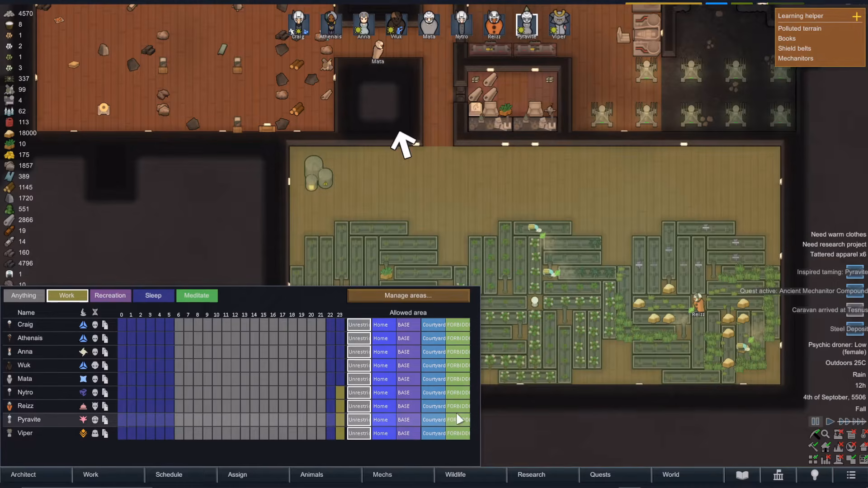Set Craig's allowed area to Courtyard
The width and height of the screenshot is (868, 488).
tap(433, 324)
